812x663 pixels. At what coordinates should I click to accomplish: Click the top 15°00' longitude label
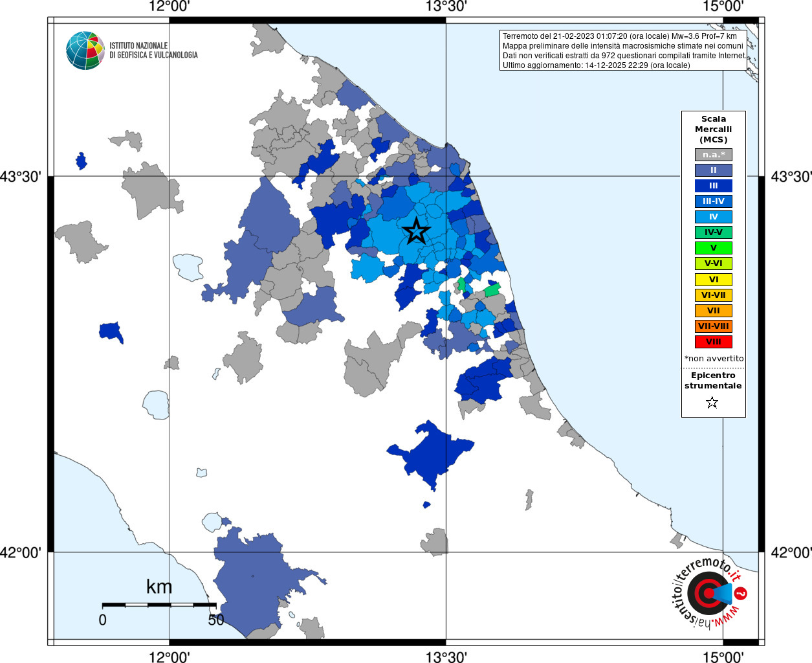click(x=723, y=6)
